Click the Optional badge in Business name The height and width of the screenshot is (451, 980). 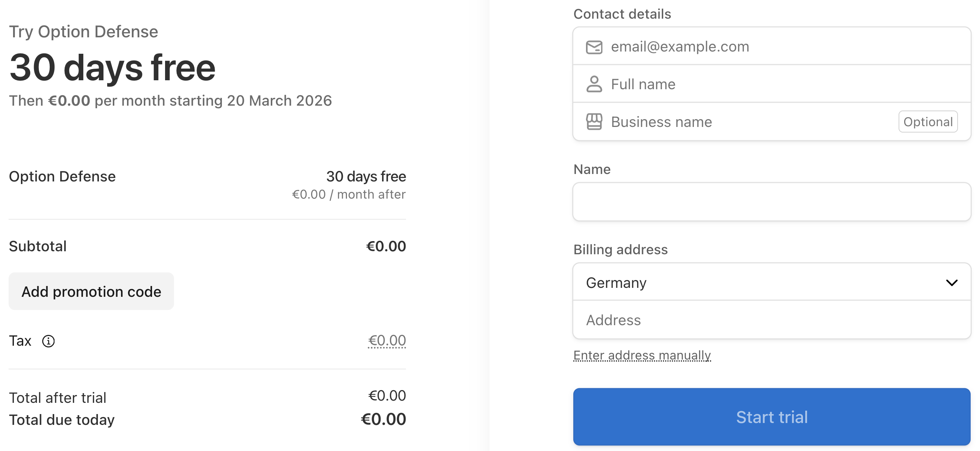pos(927,122)
